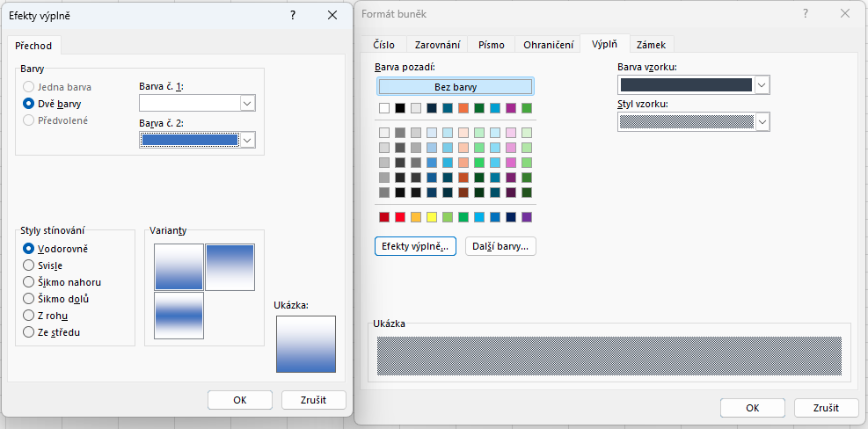Choose the purple swatch in standard colors row
This screenshot has height=429, width=868.
[x=527, y=217]
